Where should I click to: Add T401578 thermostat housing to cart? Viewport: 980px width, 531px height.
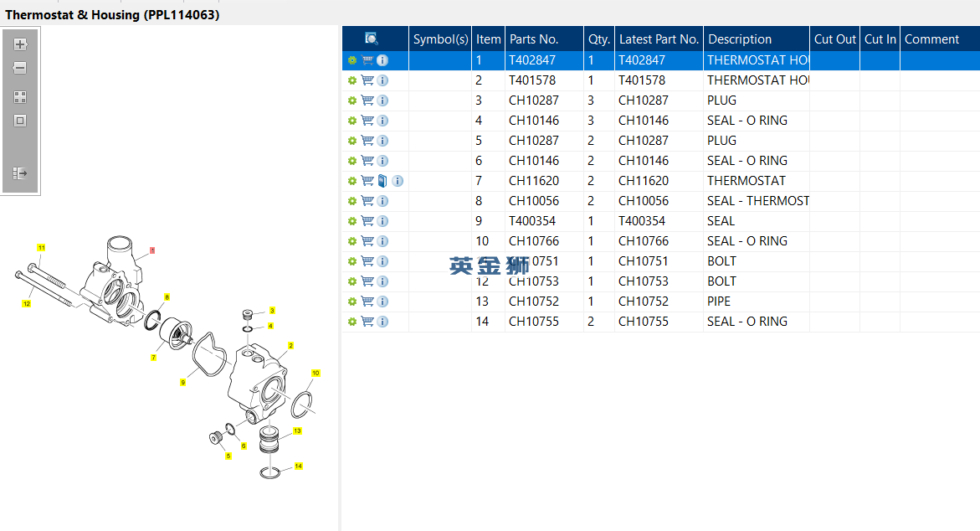click(x=367, y=80)
